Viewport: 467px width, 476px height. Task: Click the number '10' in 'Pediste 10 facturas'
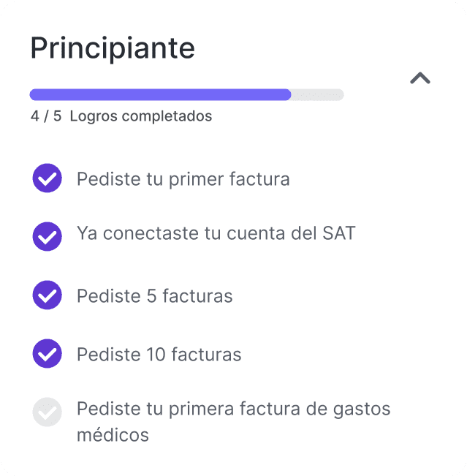click(156, 355)
